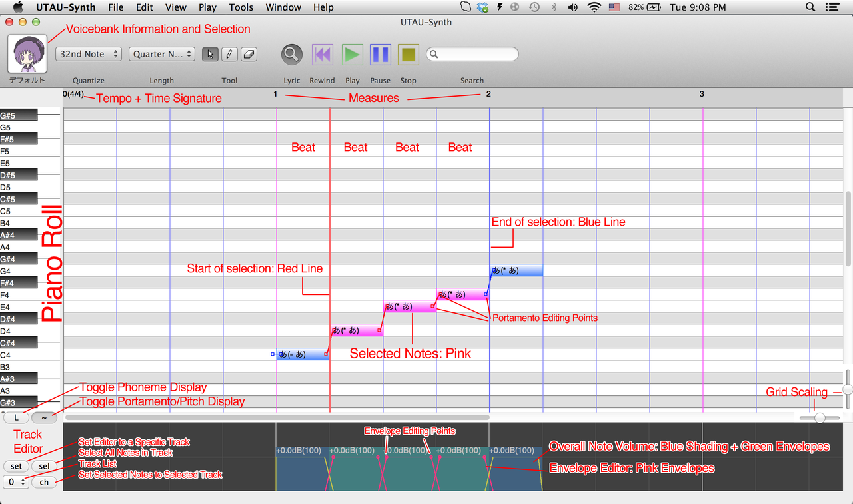Open the Length dropdown showing Quarter Note
The image size is (853, 504).
(161, 54)
